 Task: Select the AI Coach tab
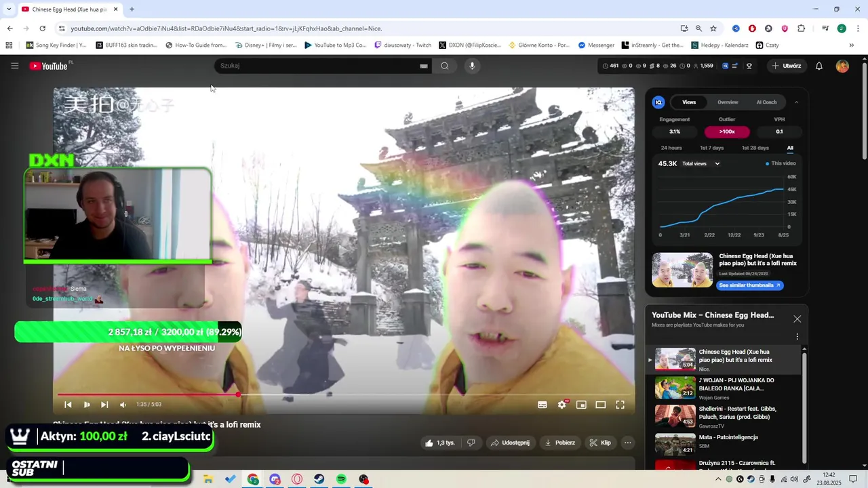tap(766, 102)
